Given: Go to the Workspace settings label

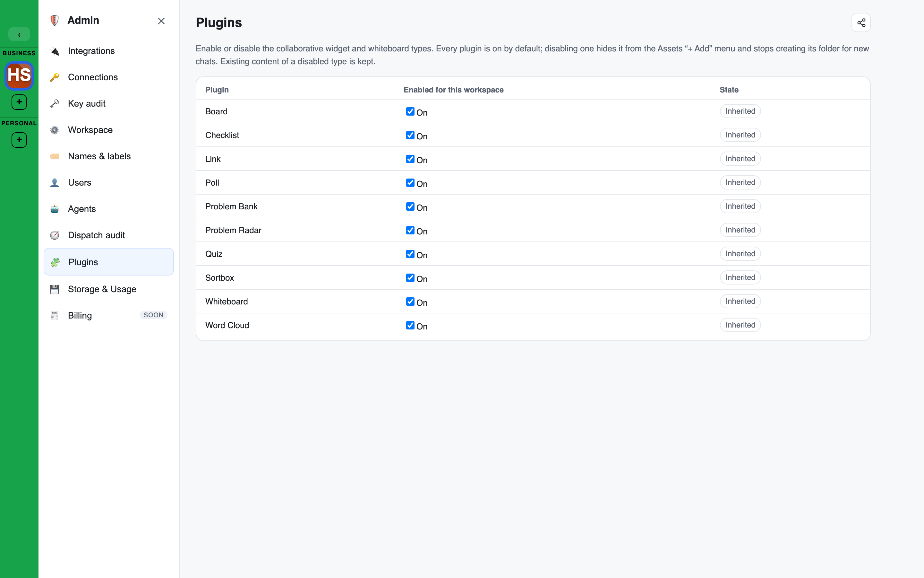Looking at the screenshot, I should point(90,130).
